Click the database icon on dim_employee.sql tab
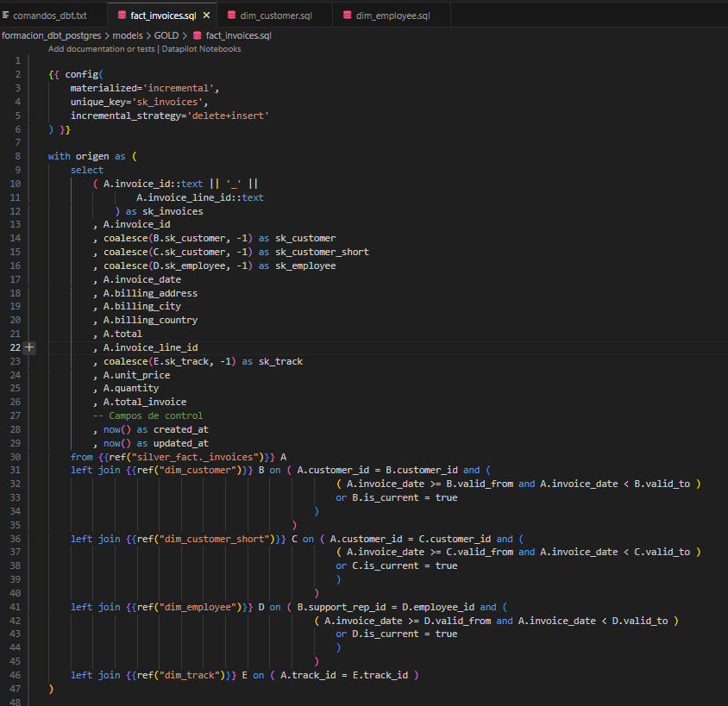This screenshot has width=728, height=706. click(347, 16)
